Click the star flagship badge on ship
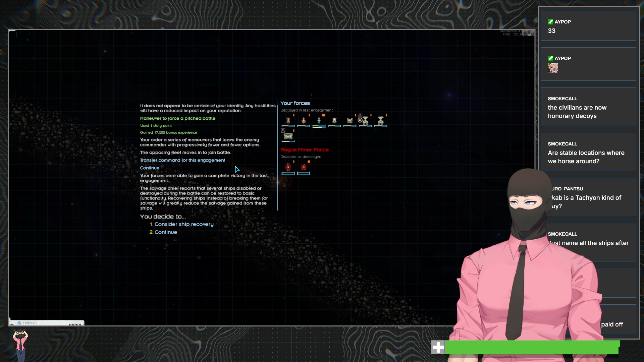644x362 pixels. click(x=360, y=120)
